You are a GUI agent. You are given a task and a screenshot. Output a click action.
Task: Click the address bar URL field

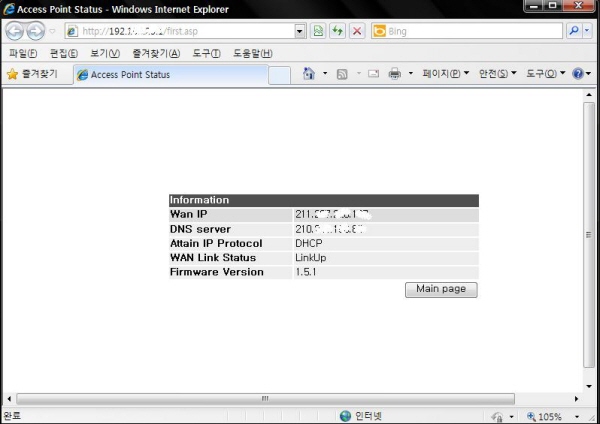180,31
